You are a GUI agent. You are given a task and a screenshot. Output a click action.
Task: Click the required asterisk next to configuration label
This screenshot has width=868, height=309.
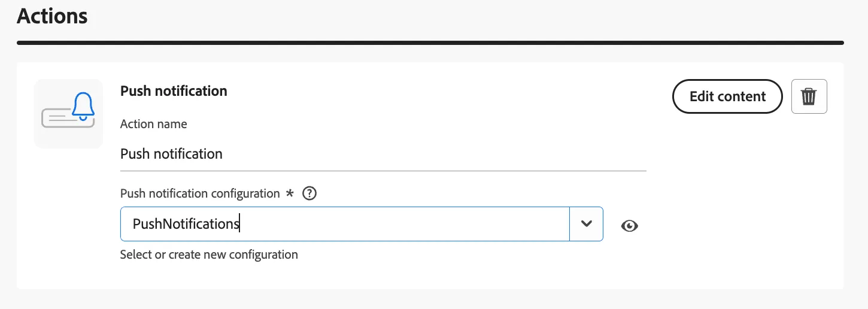tap(290, 193)
